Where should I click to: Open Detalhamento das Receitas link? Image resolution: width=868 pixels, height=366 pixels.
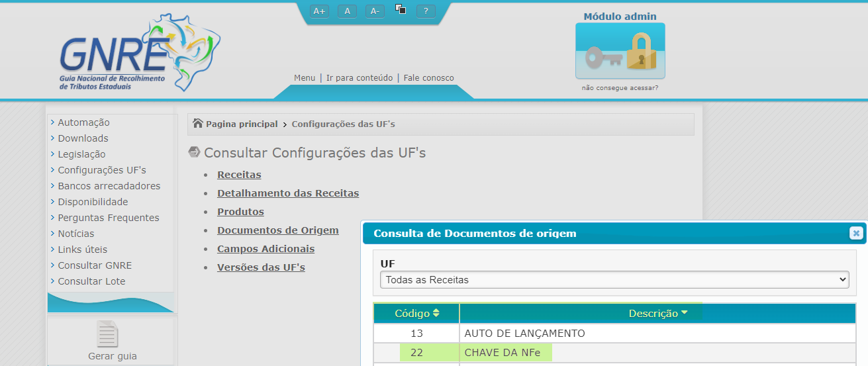click(288, 193)
